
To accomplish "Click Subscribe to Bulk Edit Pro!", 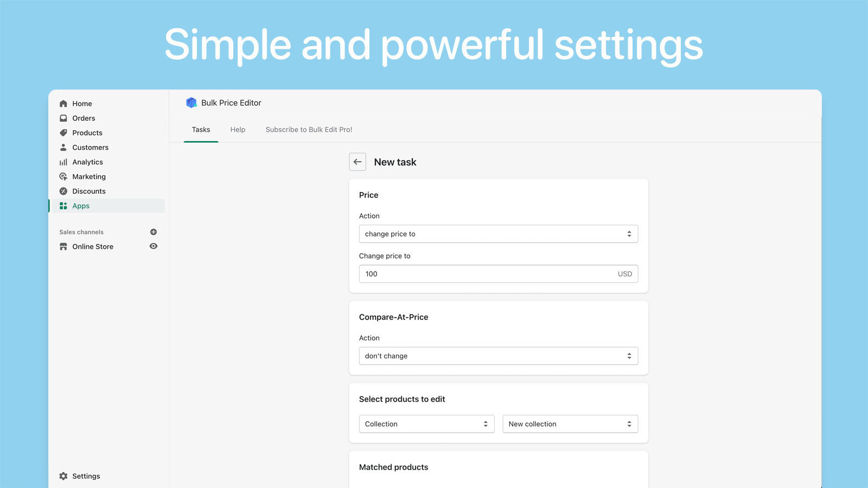I will (x=309, y=130).
